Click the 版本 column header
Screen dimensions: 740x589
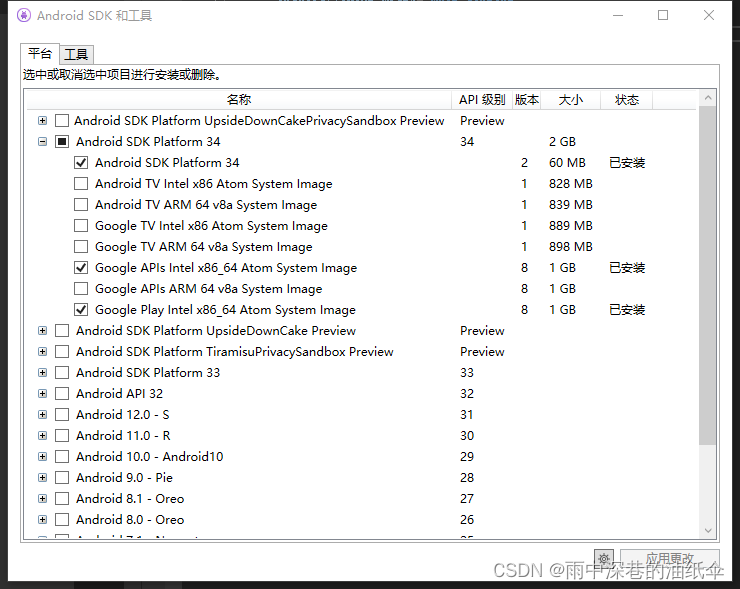[526, 100]
